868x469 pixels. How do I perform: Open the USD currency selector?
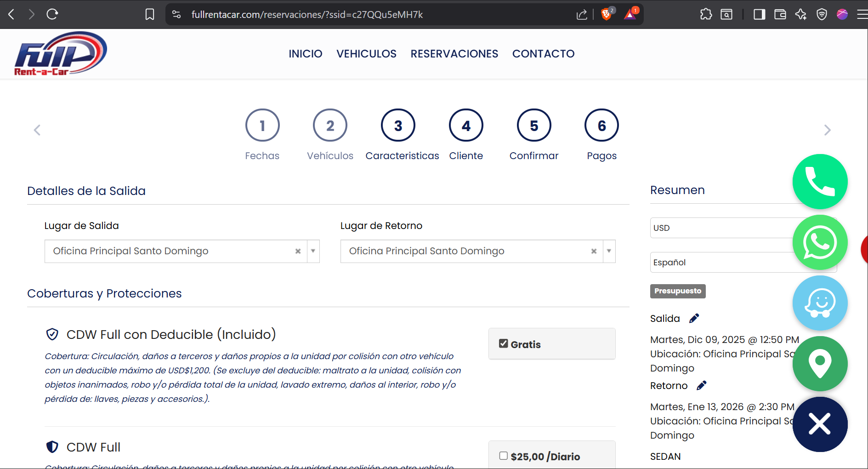[721, 228]
